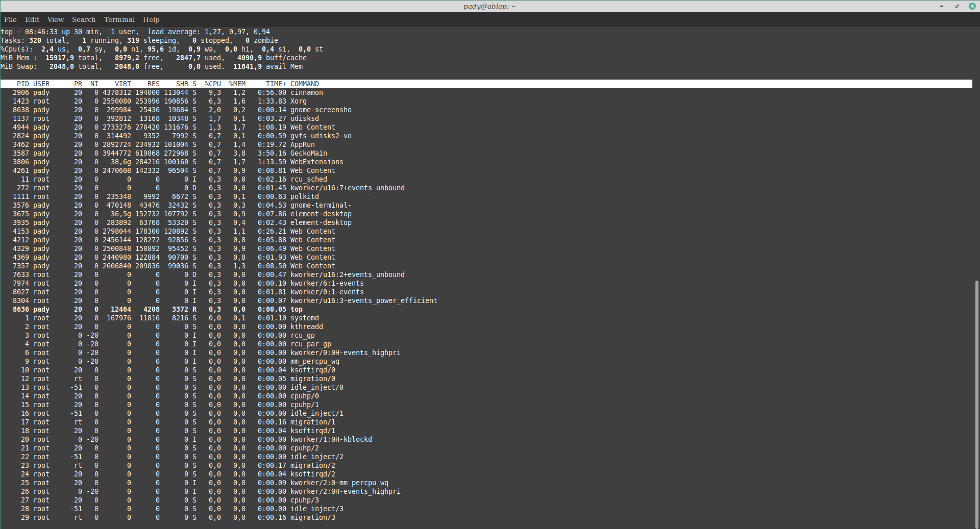Click the Tasks 320 total summary
Viewport: 980px width, 529px height.
pyautogui.click(x=34, y=40)
